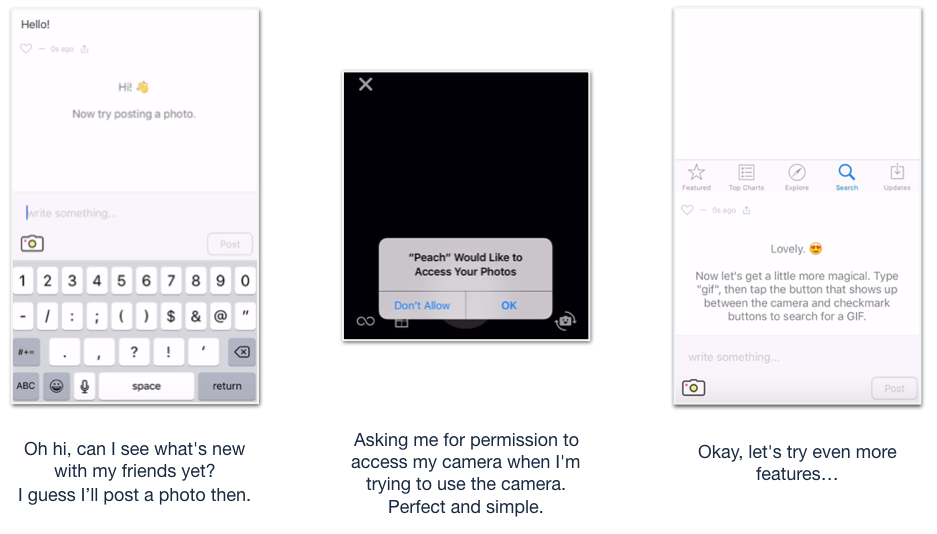This screenshot has width=937, height=534.
Task: Tap the Post button in left phone
Action: pyautogui.click(x=230, y=244)
